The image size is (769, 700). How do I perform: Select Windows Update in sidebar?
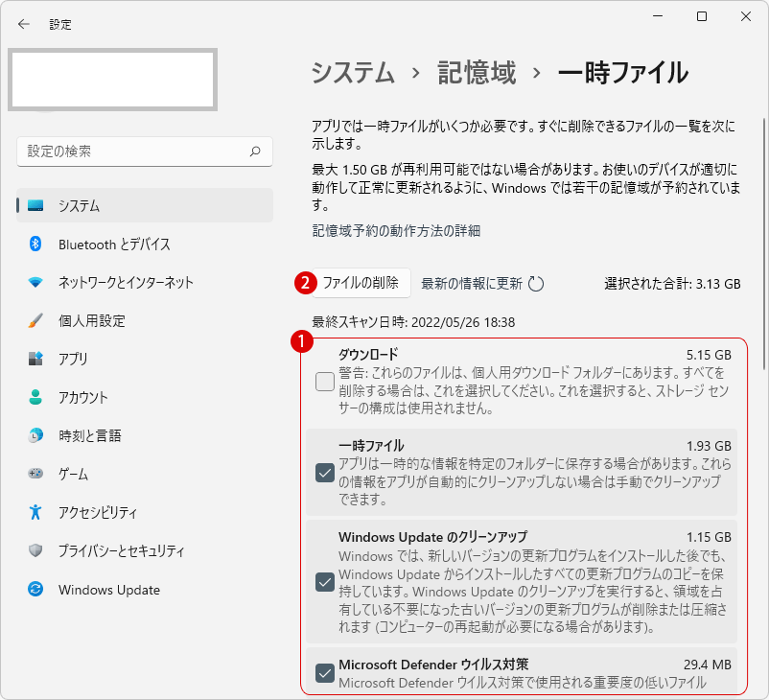[145, 589]
